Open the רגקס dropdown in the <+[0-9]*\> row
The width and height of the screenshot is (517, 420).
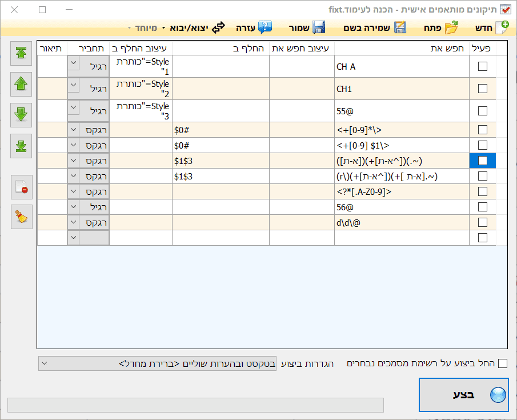74,130
